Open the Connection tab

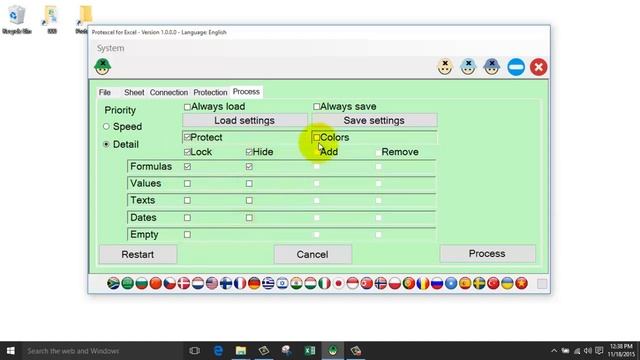[169, 92]
